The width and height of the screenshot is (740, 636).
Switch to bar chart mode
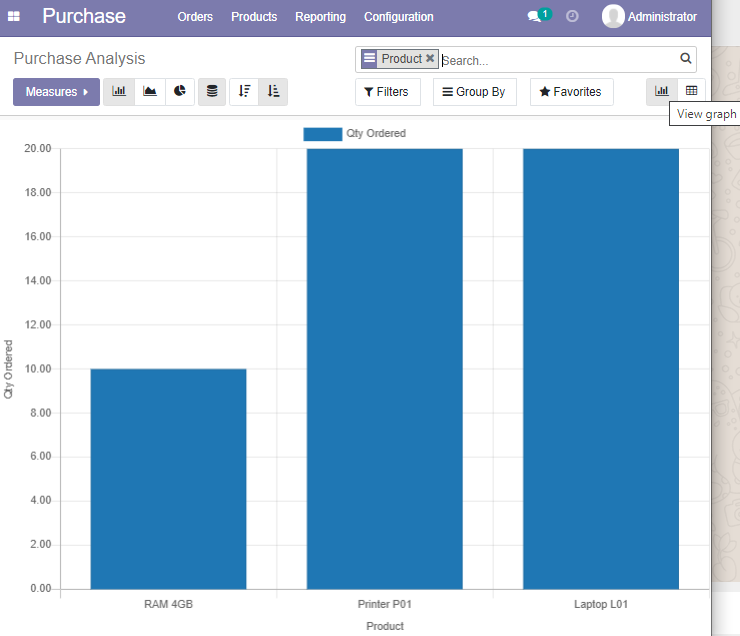(119, 92)
